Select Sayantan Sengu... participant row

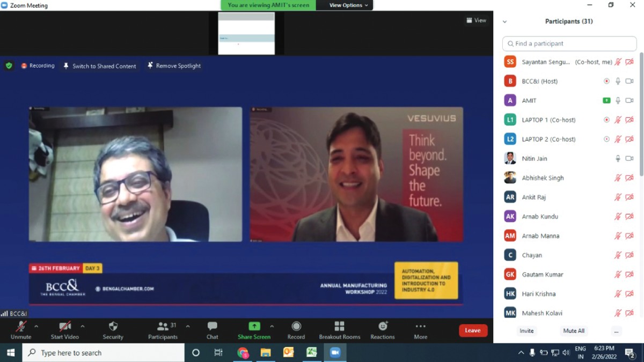569,62
